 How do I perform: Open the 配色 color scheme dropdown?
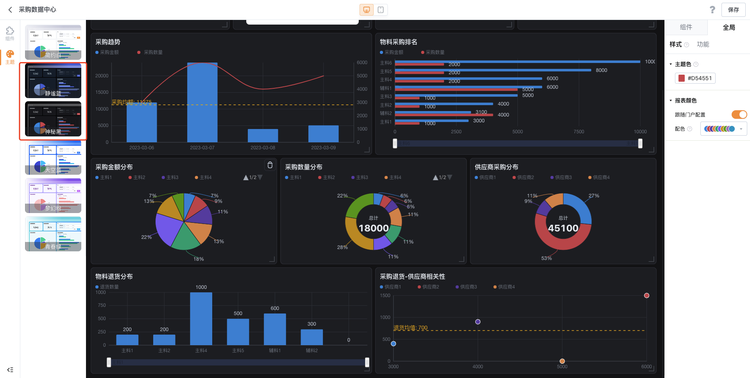(723, 129)
